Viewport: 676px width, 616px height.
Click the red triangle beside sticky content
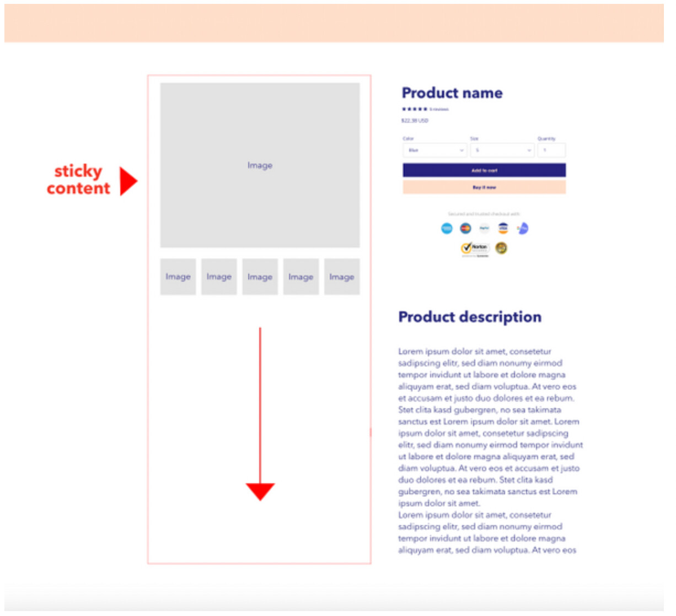[x=127, y=181]
